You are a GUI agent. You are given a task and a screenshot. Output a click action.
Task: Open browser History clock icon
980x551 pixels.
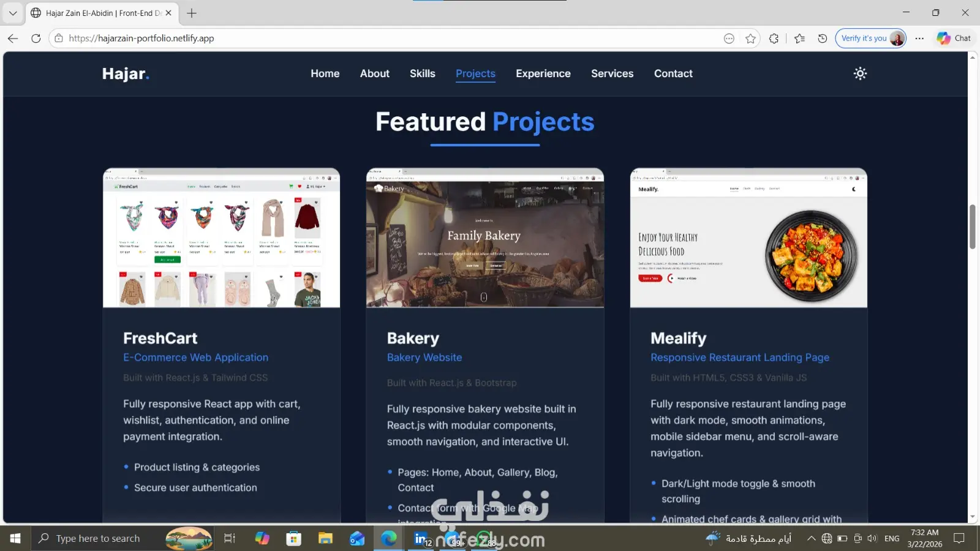[823, 39]
